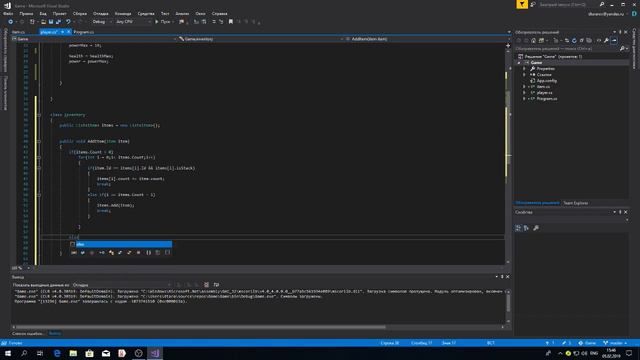Open the Файл menu

[x=8, y=13]
